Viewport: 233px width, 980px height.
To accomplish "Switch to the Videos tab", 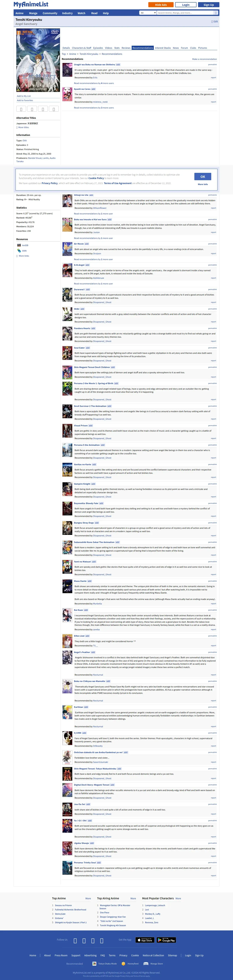I will point(109,48).
